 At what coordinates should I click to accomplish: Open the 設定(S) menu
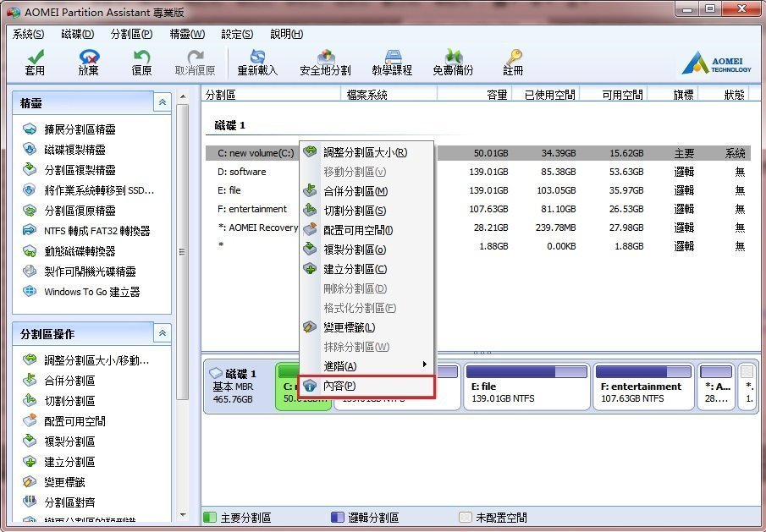[x=238, y=34]
